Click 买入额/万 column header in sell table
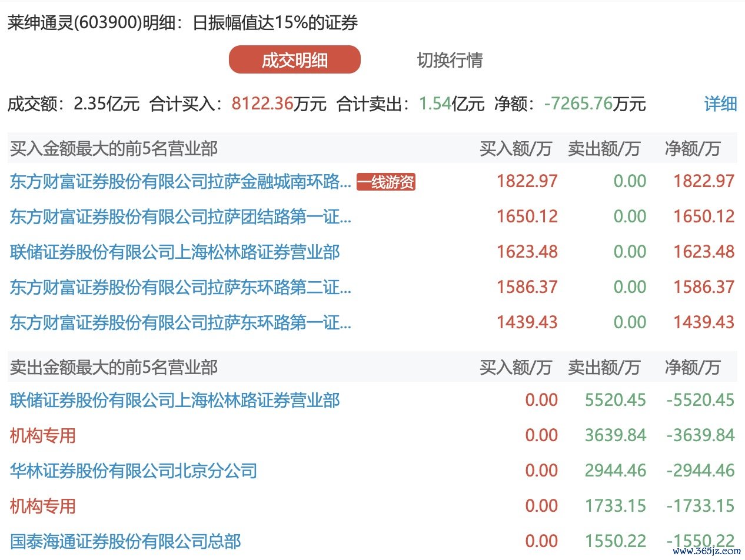The height and width of the screenshot is (560, 745). click(x=516, y=368)
